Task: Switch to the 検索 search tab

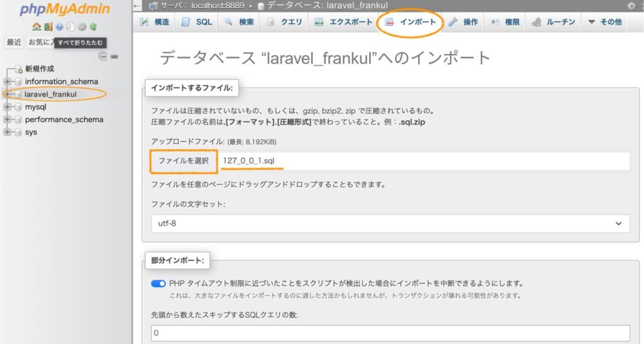Action: click(x=239, y=22)
